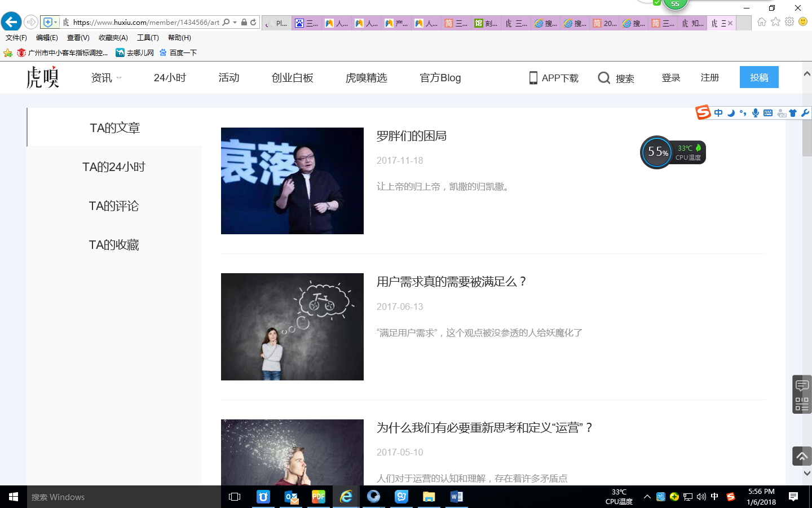The height and width of the screenshot is (508, 812).
Task: Click the site search magnifier icon
Action: pyautogui.click(x=604, y=78)
